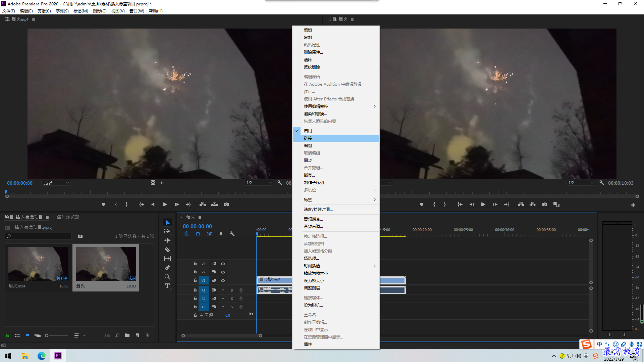Open Program monitor panel menu

352,19
